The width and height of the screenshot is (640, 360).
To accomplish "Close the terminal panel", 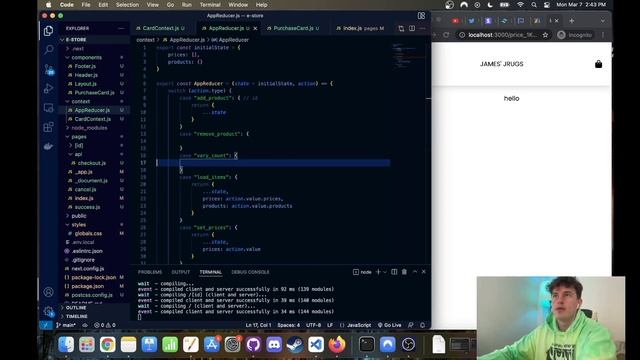I will [x=424, y=272].
